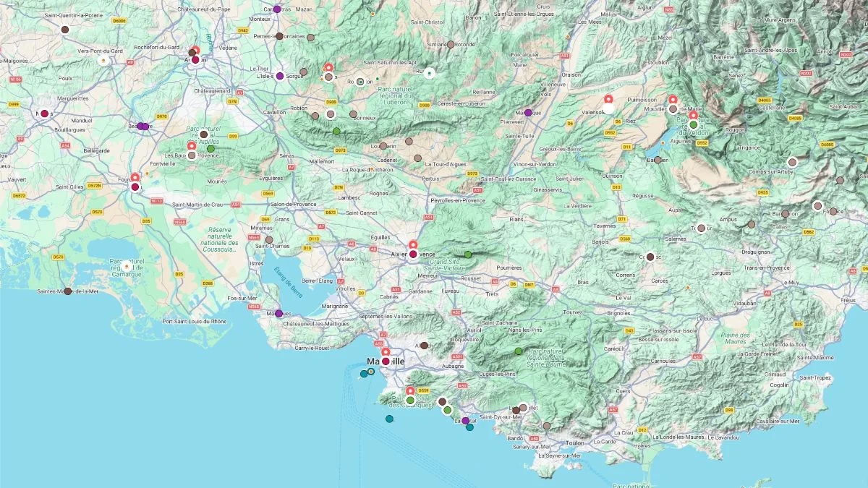
Task: Select the dark red marker near Nîmes
Action: (x=45, y=113)
